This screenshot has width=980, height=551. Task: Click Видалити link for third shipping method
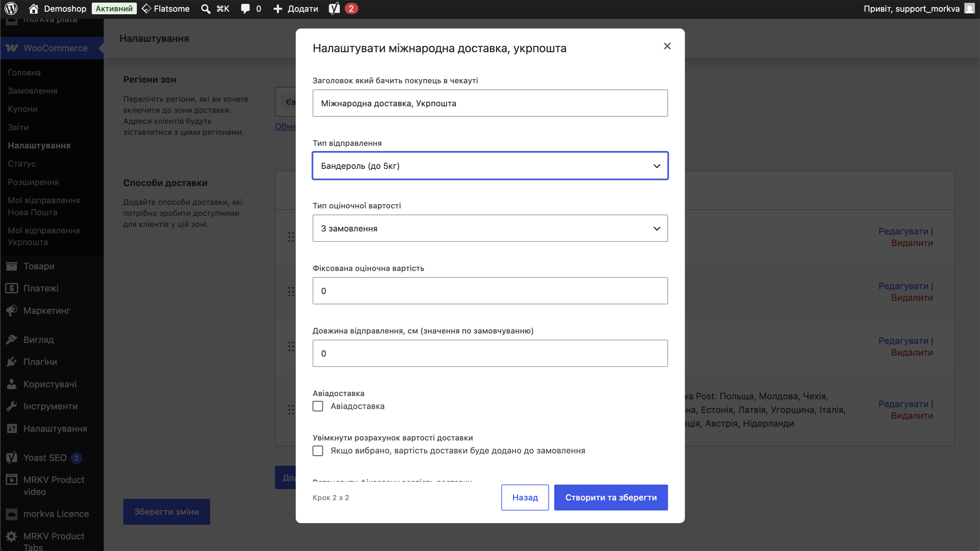pyautogui.click(x=912, y=352)
